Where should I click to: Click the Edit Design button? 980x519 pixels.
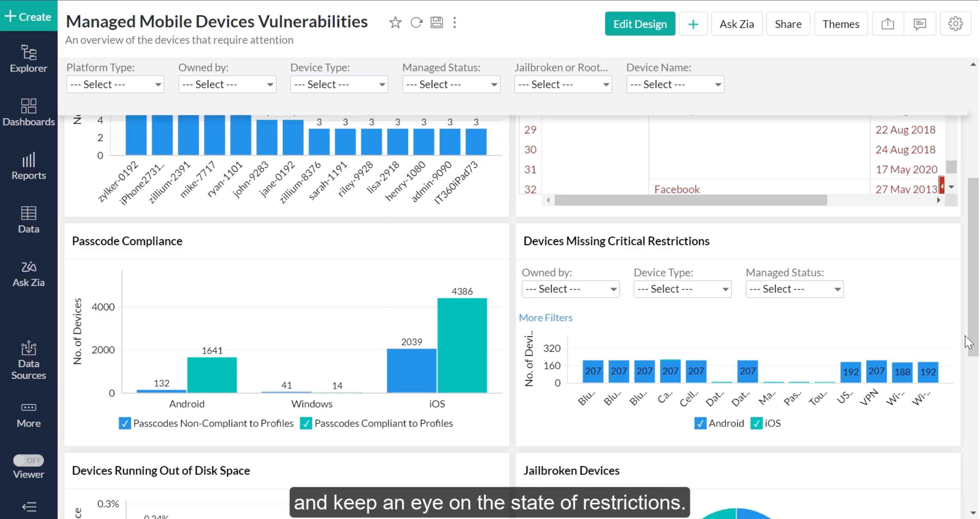pyautogui.click(x=639, y=24)
